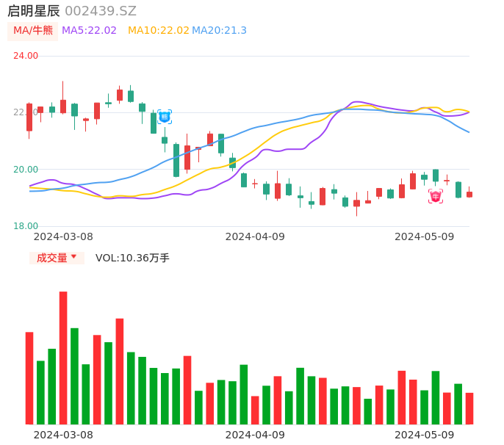Click the 2024-05-09 date label under the volume chart
This screenshot has width=504, height=445.
coord(424,434)
